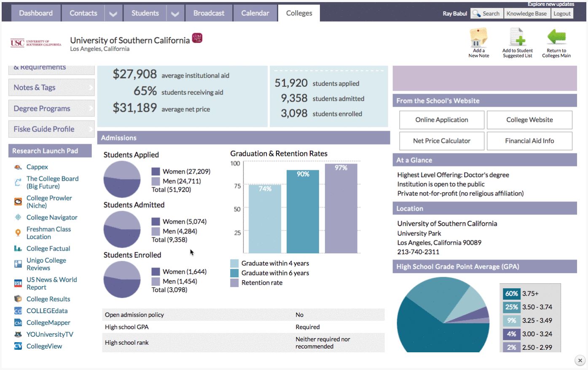The height and width of the screenshot is (370, 588).
Task: Click the Add a New Note icon
Action: 479,37
